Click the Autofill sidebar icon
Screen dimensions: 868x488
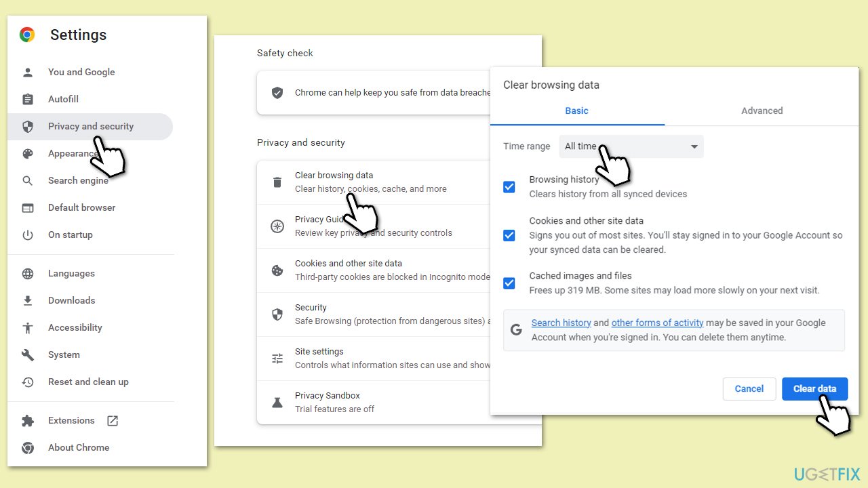coord(28,99)
